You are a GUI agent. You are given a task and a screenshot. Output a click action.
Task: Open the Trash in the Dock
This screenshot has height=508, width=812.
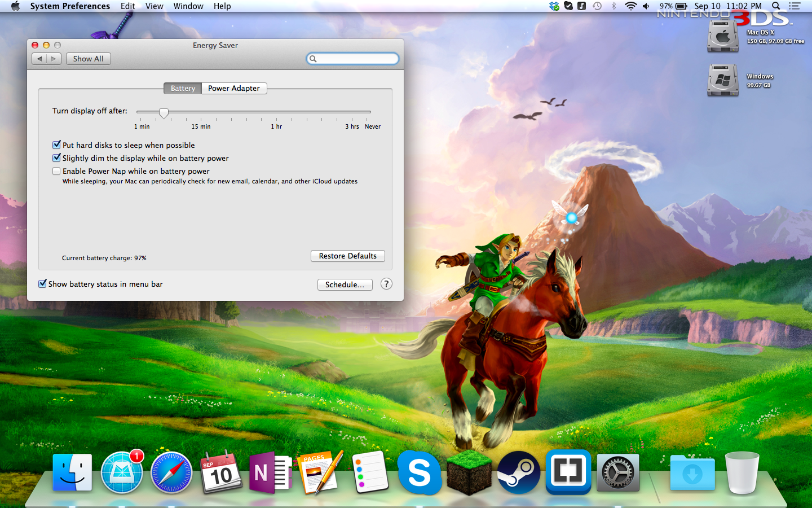[x=742, y=473]
